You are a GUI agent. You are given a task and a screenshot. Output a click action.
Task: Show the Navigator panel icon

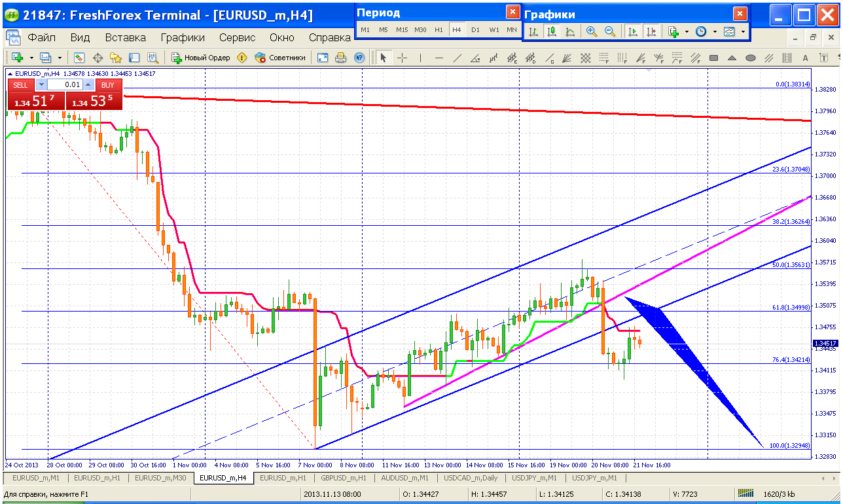coord(116,58)
